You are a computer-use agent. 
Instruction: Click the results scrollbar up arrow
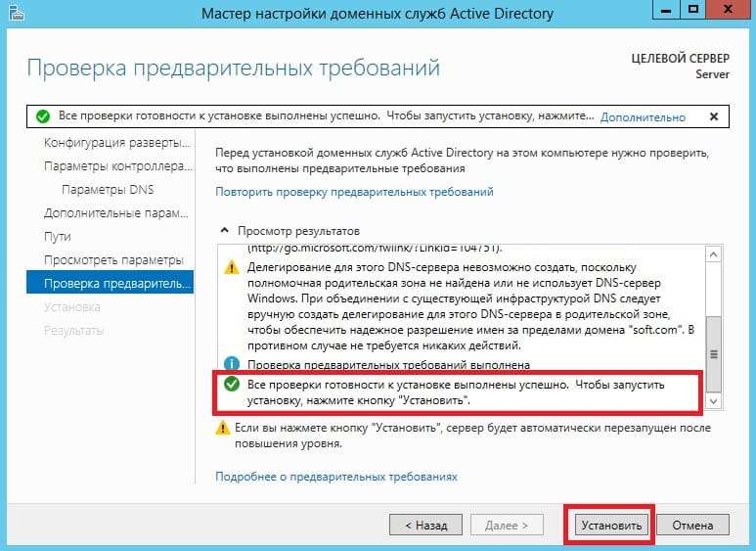click(x=714, y=253)
